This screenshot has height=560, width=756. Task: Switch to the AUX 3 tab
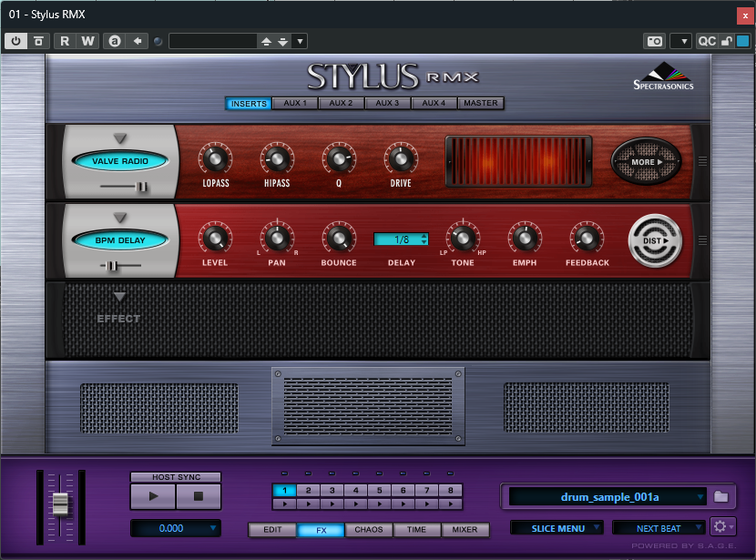click(x=387, y=103)
